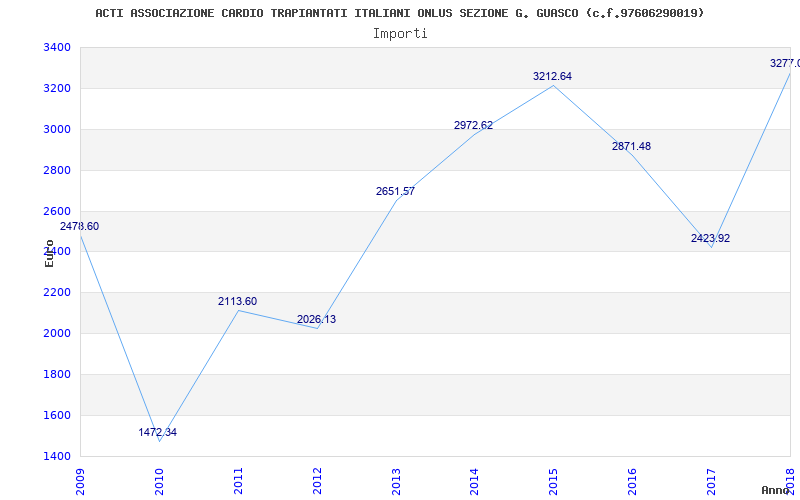Click y-axis tick 2800

pos(57,170)
